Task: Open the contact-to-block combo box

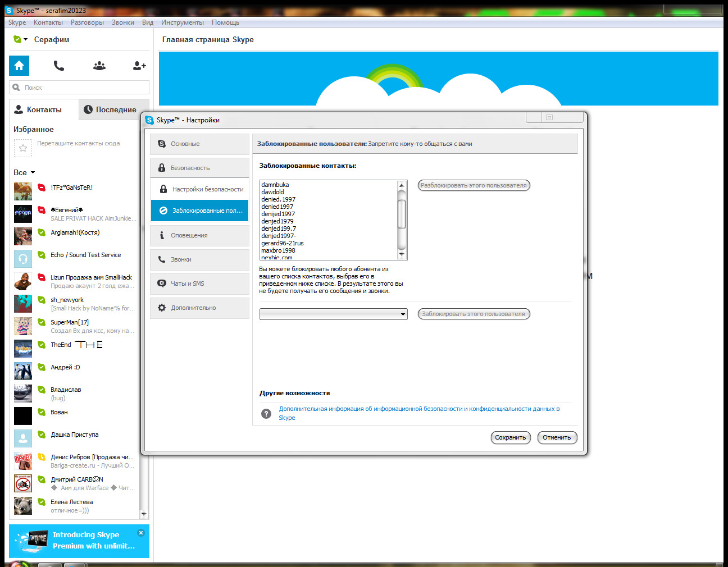Action: pos(333,314)
